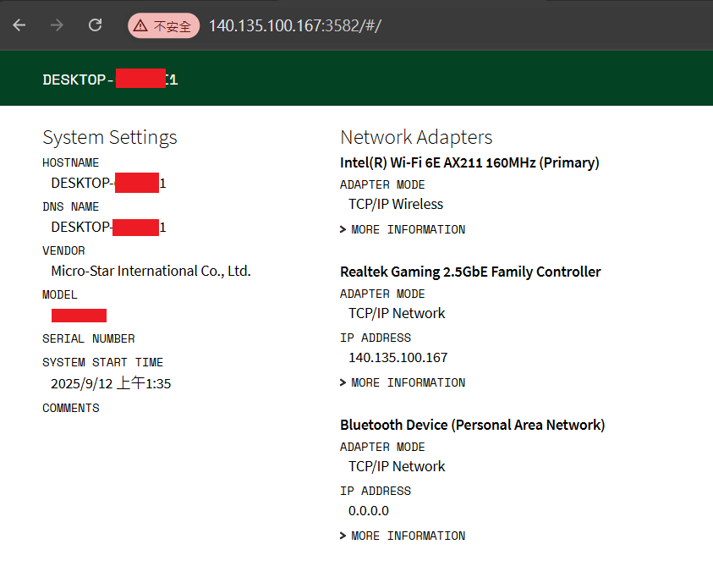Click the HOSTNAME label
Screen dimensions: 713x588
pyautogui.click(x=70, y=162)
